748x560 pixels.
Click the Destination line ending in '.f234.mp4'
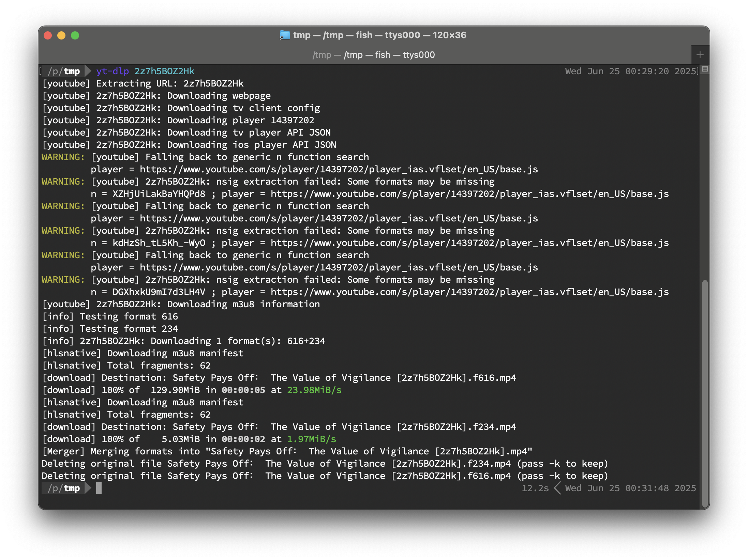[279, 427]
